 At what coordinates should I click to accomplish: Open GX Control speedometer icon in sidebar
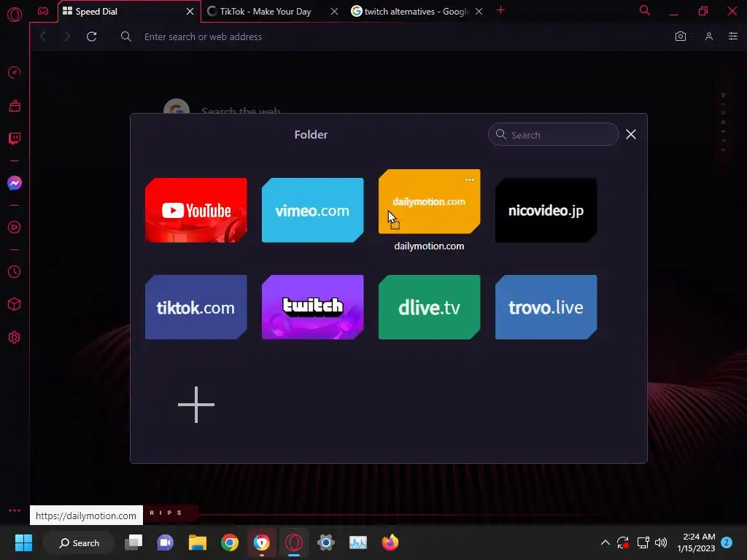click(15, 73)
